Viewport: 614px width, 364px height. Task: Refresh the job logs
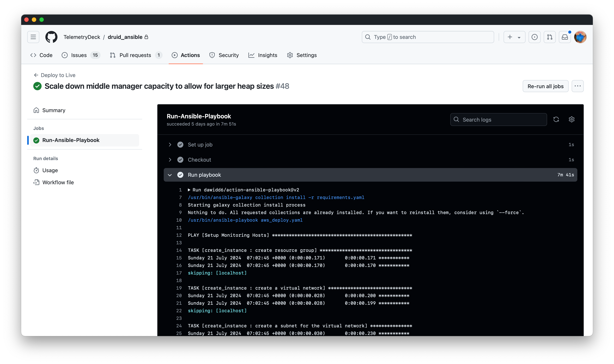point(556,120)
